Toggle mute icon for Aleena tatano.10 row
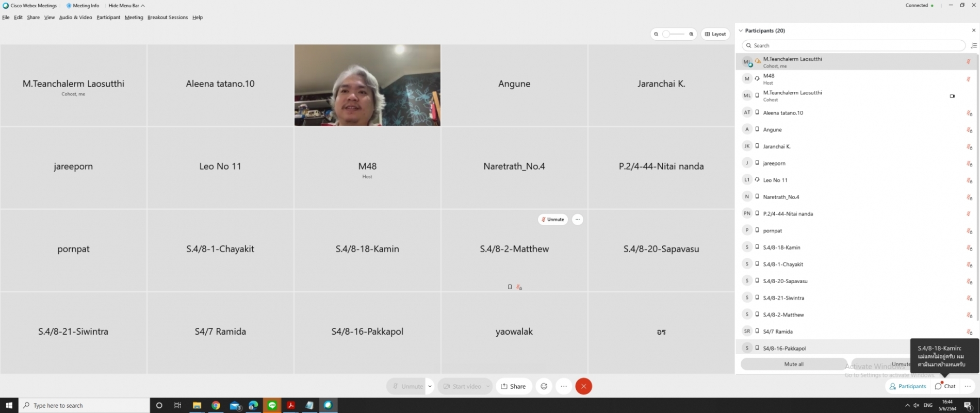This screenshot has height=413, width=980. pyautogui.click(x=969, y=113)
